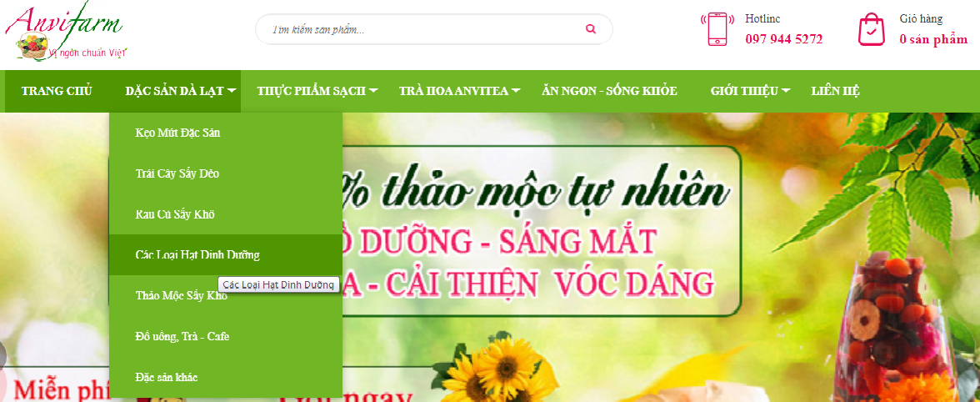Expand the Trà Hoa Anvitea dropdown arrow
The width and height of the screenshot is (980, 402).
[x=517, y=91]
